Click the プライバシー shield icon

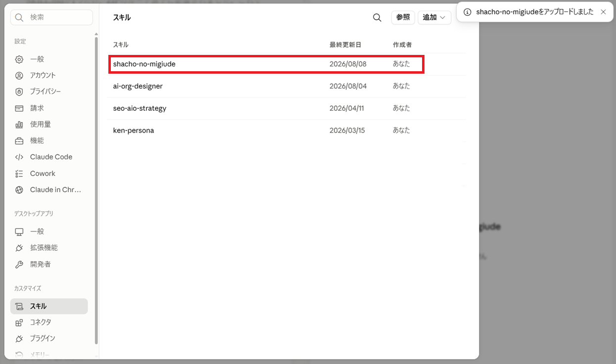click(x=19, y=92)
